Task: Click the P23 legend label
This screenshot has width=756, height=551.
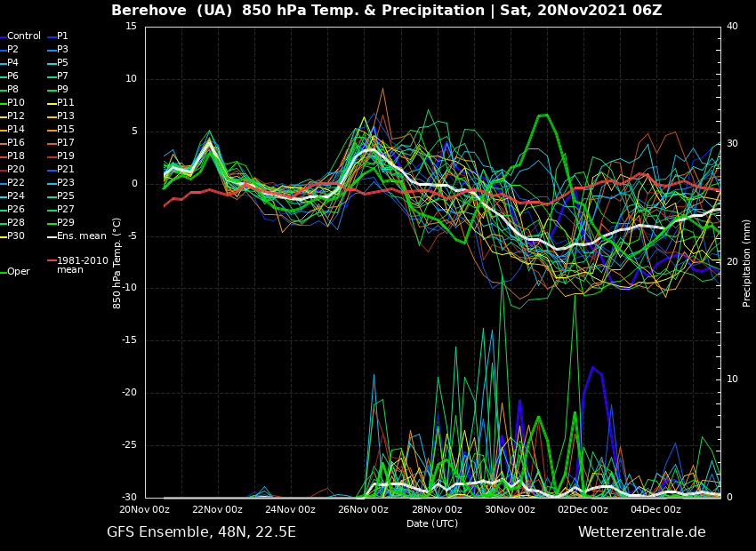Action: pyautogui.click(x=66, y=183)
